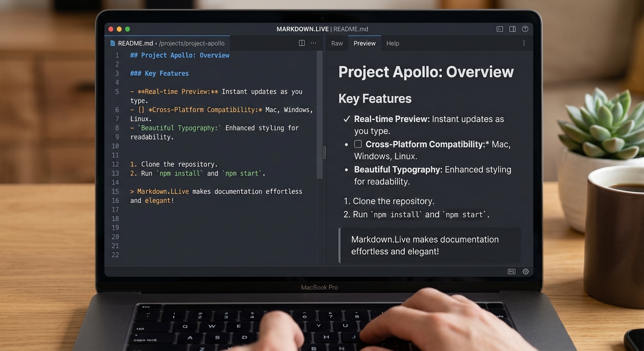Screen dimensions: 644x351
Task: Minimize the window with the yellow button
Action: pos(119,29)
